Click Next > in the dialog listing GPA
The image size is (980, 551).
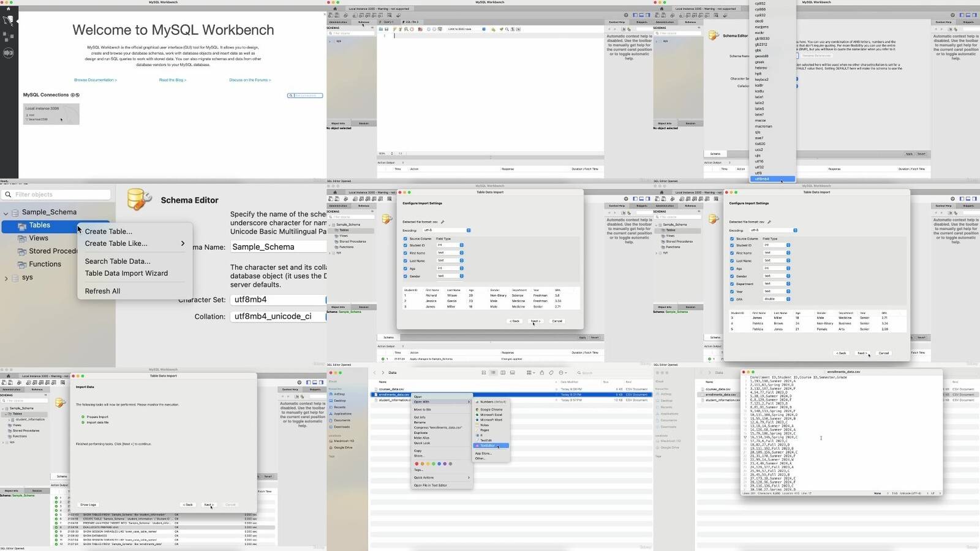(862, 353)
